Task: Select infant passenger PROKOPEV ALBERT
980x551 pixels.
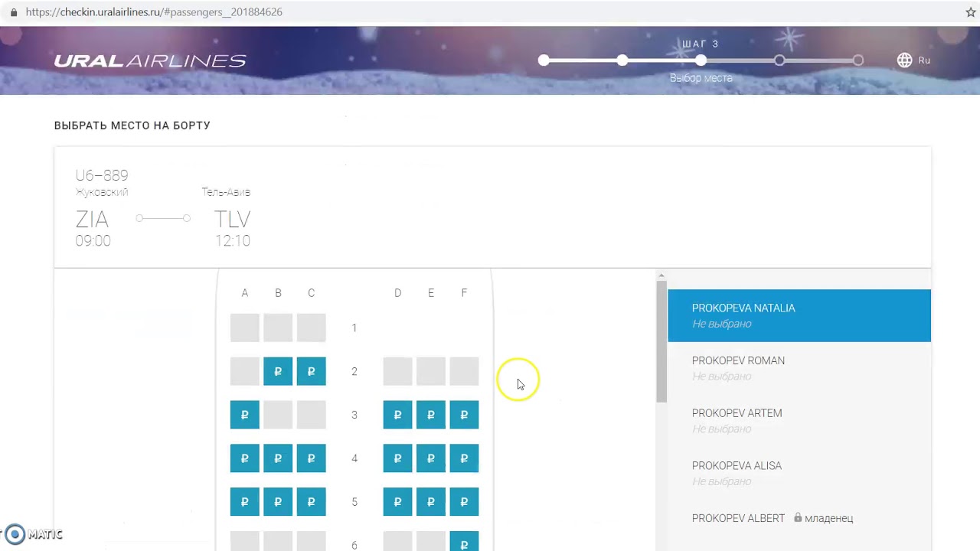Action: pyautogui.click(x=799, y=518)
